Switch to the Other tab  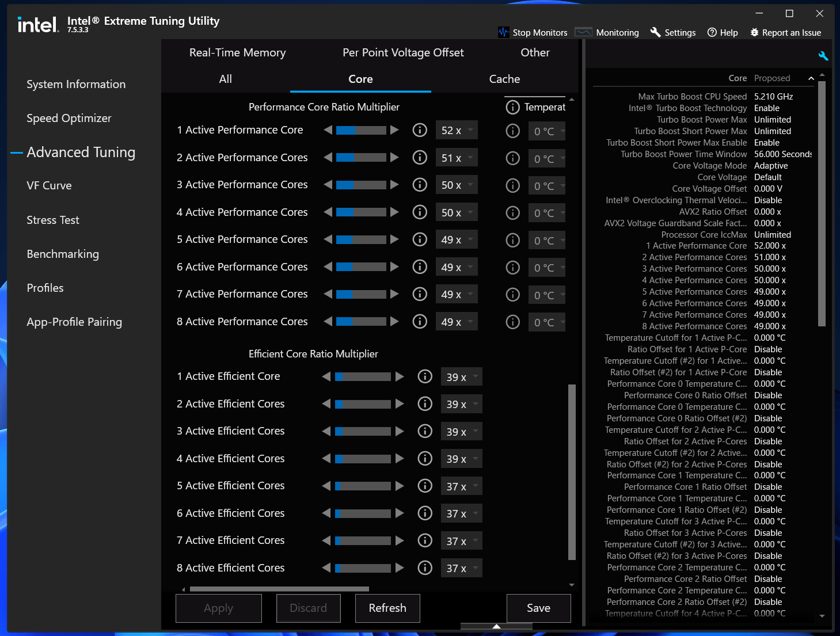535,52
